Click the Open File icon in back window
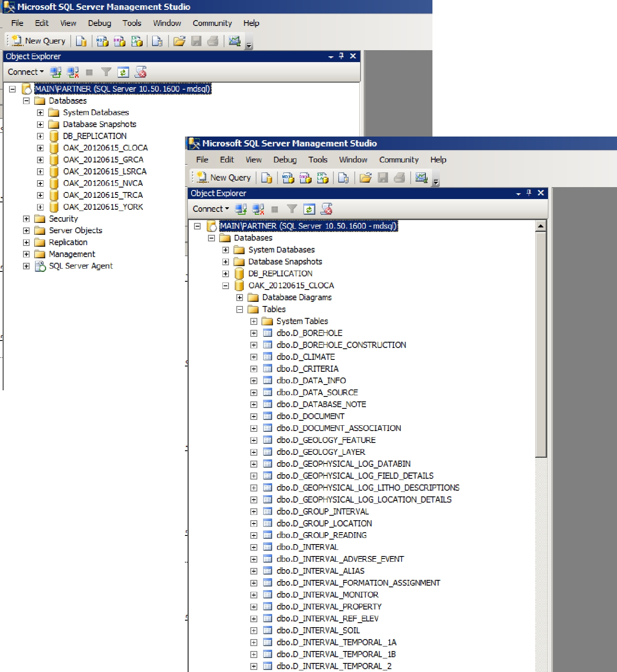 [179, 41]
